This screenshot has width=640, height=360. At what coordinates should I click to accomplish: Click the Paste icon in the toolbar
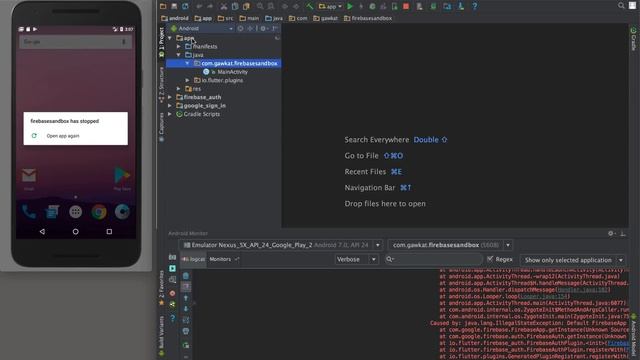246,6
